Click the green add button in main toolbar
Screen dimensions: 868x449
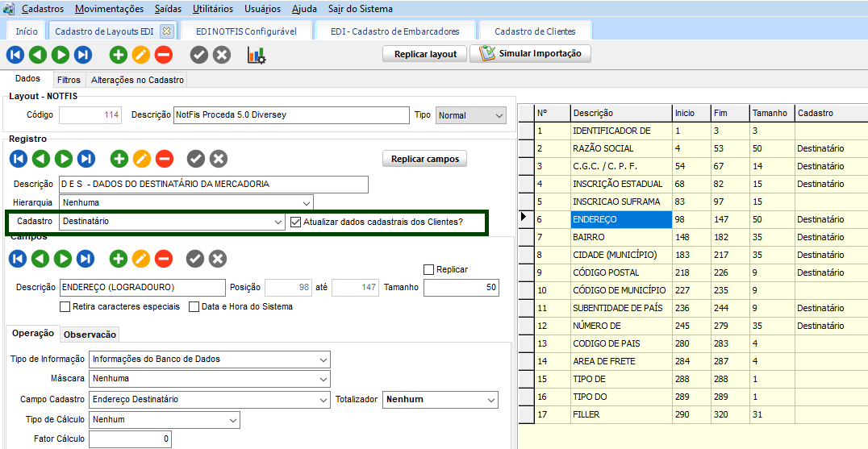119,56
